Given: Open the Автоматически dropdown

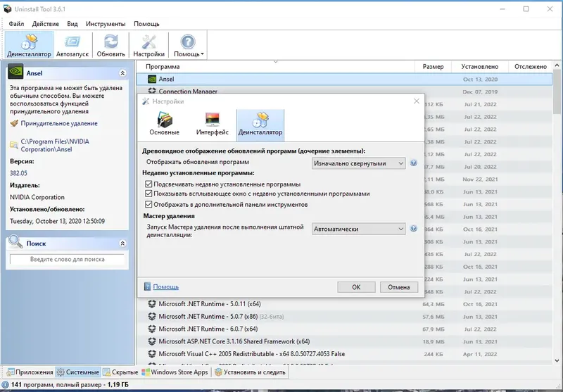Looking at the screenshot, I should (x=359, y=229).
